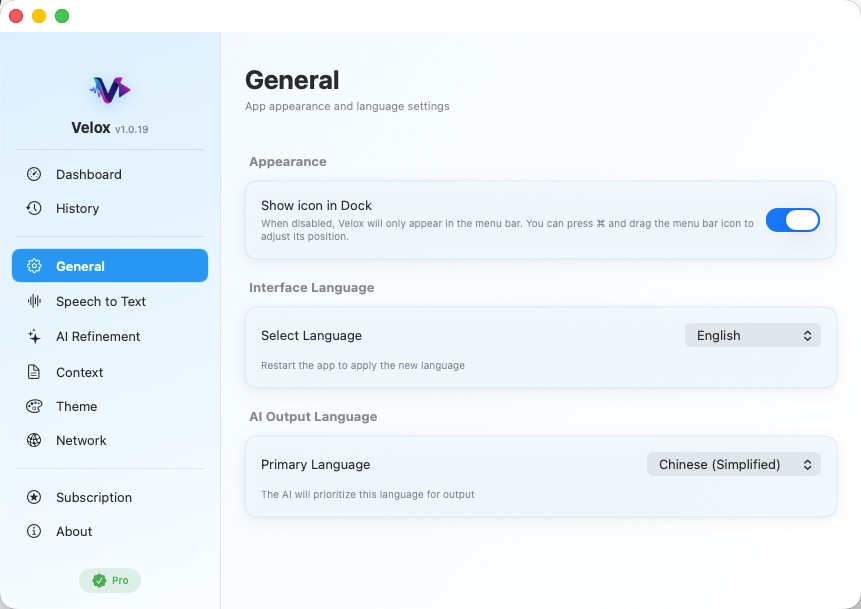Open the Select Language dropdown
Screen dimensions: 861x609
click(752, 335)
